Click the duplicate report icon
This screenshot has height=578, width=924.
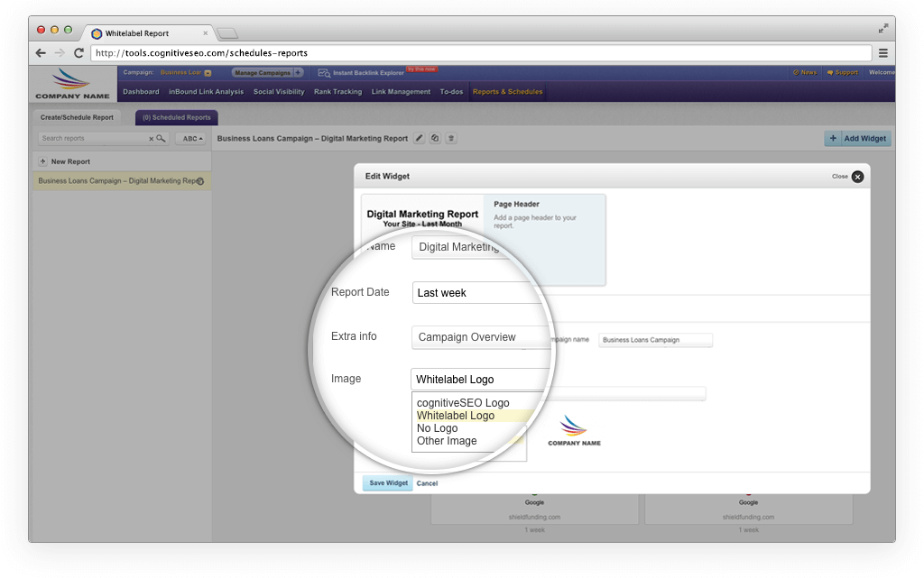coord(435,138)
